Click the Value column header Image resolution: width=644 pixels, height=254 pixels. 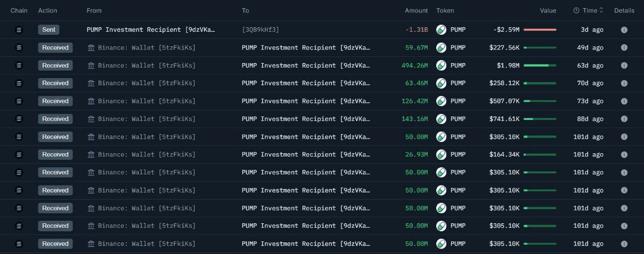tap(548, 11)
